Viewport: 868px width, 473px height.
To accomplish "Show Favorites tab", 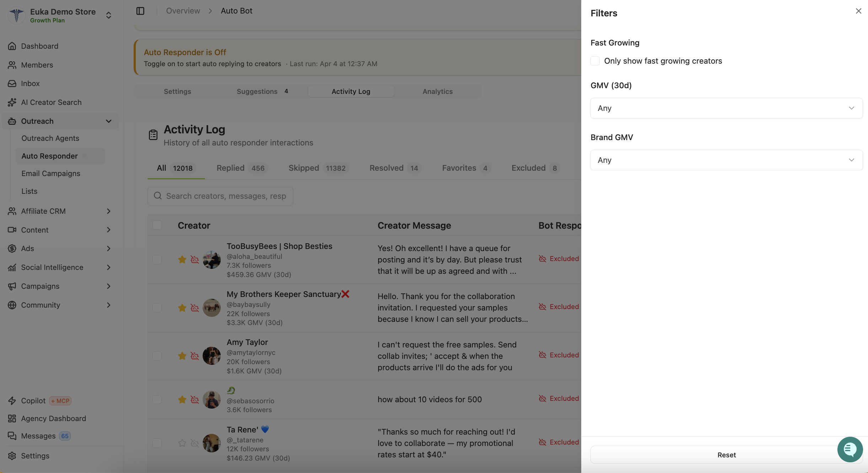I will coord(466,168).
